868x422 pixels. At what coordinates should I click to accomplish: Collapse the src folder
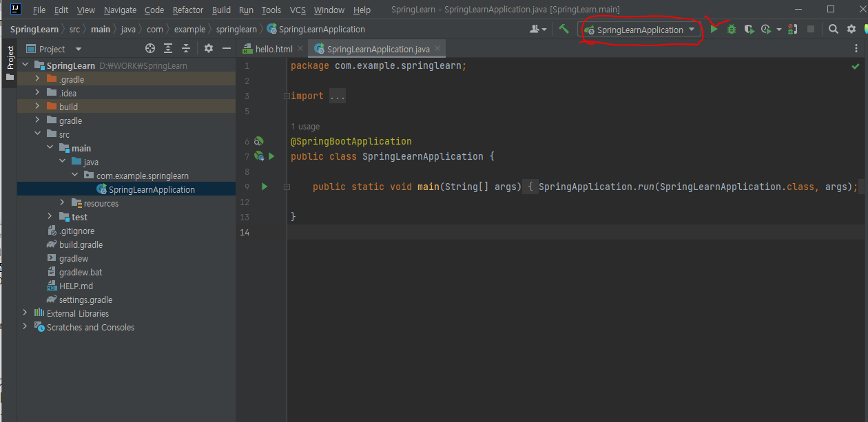37,134
